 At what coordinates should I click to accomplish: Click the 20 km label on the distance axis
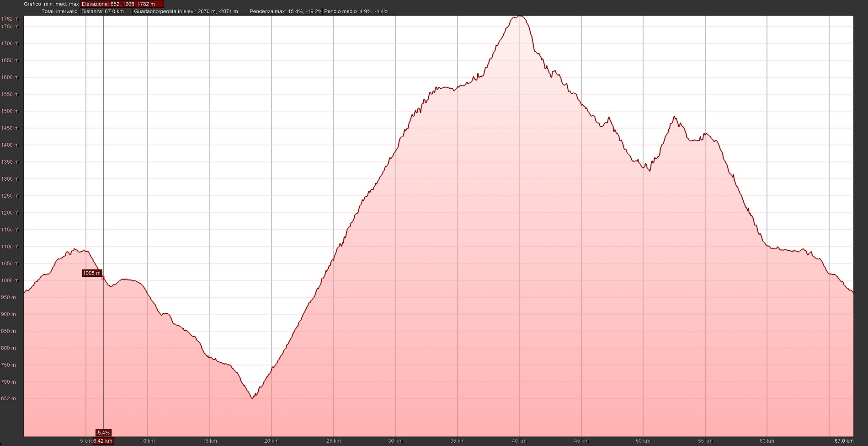click(x=272, y=441)
